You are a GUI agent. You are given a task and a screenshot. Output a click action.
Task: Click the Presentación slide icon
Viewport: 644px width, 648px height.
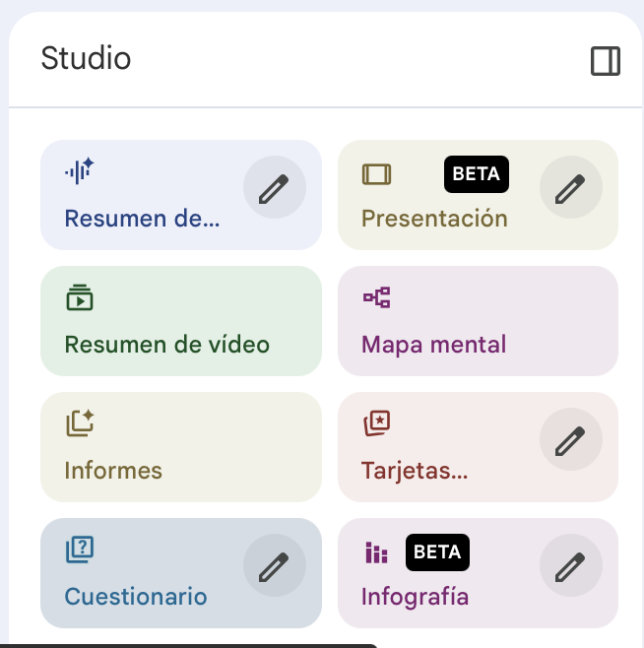coord(376,174)
